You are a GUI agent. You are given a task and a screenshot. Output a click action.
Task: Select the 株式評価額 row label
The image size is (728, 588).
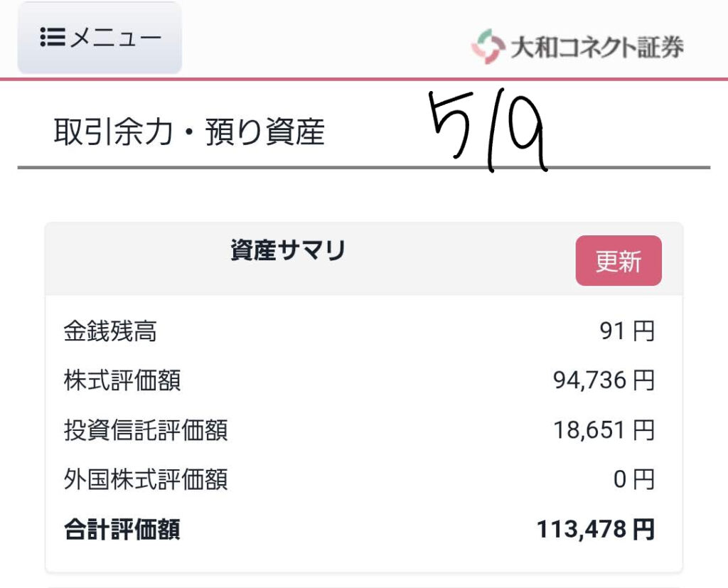click(122, 381)
